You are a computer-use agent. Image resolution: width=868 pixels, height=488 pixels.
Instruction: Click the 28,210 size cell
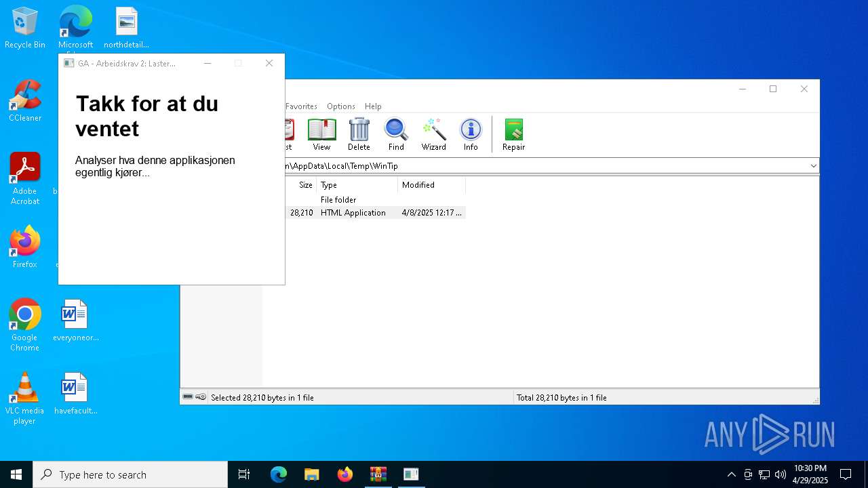pyautogui.click(x=302, y=213)
